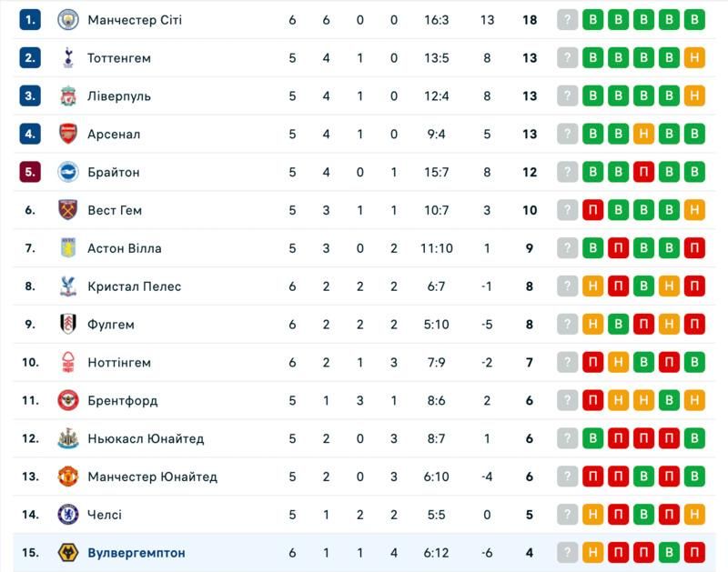Click the Liverpool club crest
The image size is (728, 572).
coord(68,96)
